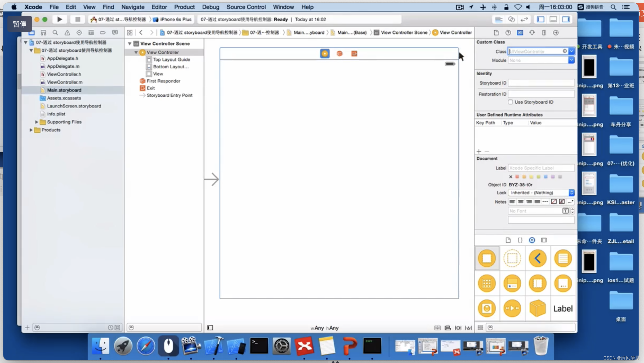Click the Run button to build project
Image resolution: width=644 pixels, height=363 pixels.
point(59,19)
